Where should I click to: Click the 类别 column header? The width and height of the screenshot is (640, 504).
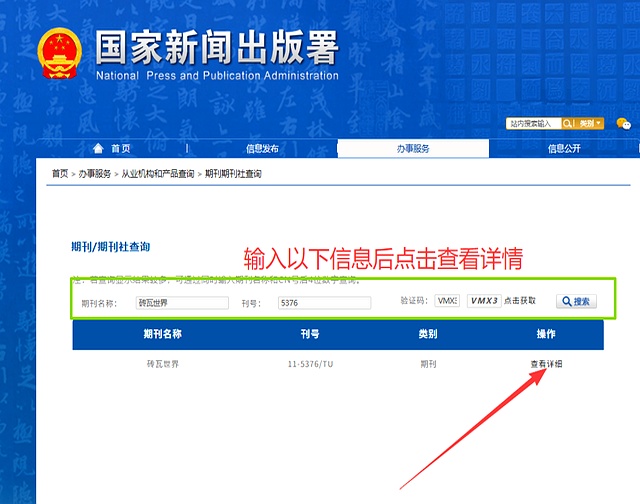[x=428, y=334]
